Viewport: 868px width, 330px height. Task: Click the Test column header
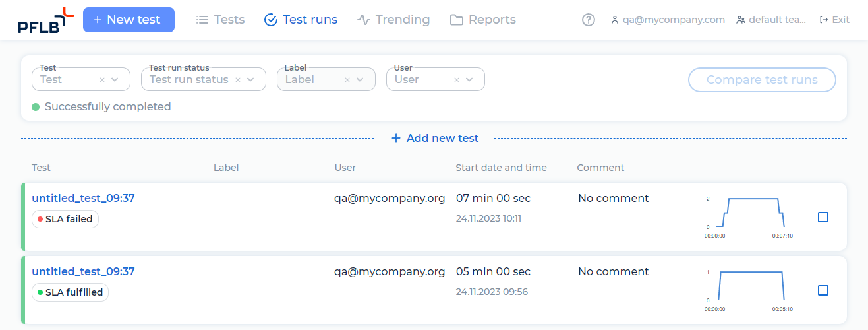coord(41,168)
